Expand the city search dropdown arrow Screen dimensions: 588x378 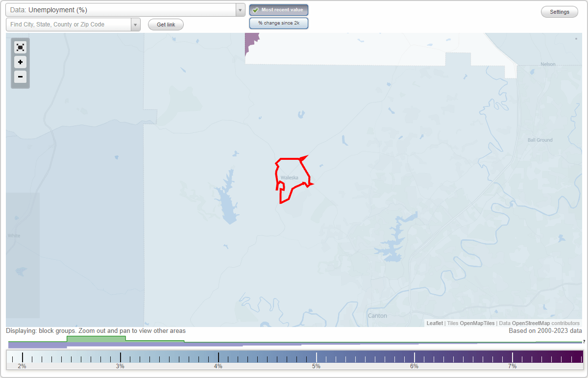coord(135,25)
